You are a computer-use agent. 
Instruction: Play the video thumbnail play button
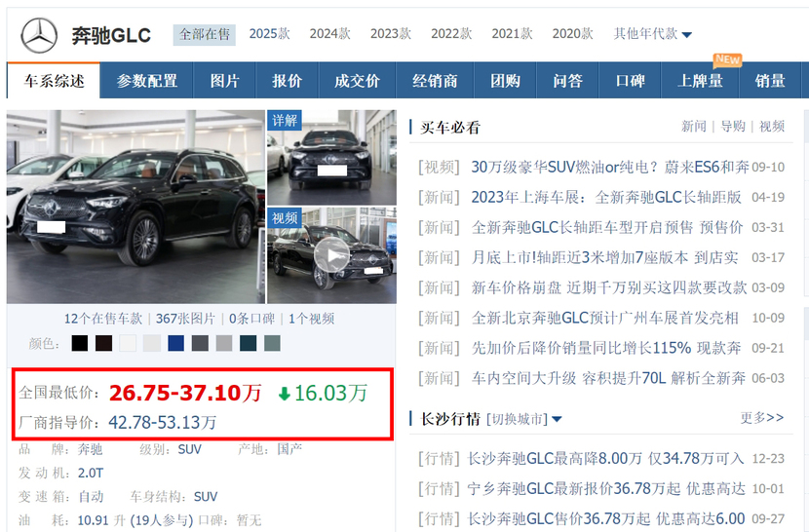(331, 255)
